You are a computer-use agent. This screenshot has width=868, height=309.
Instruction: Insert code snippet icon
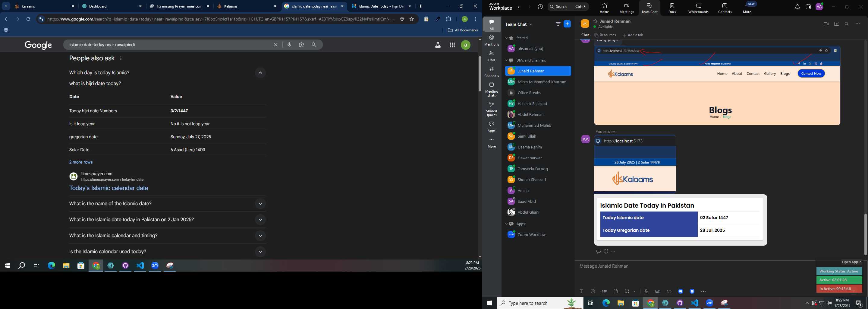pos(669,291)
